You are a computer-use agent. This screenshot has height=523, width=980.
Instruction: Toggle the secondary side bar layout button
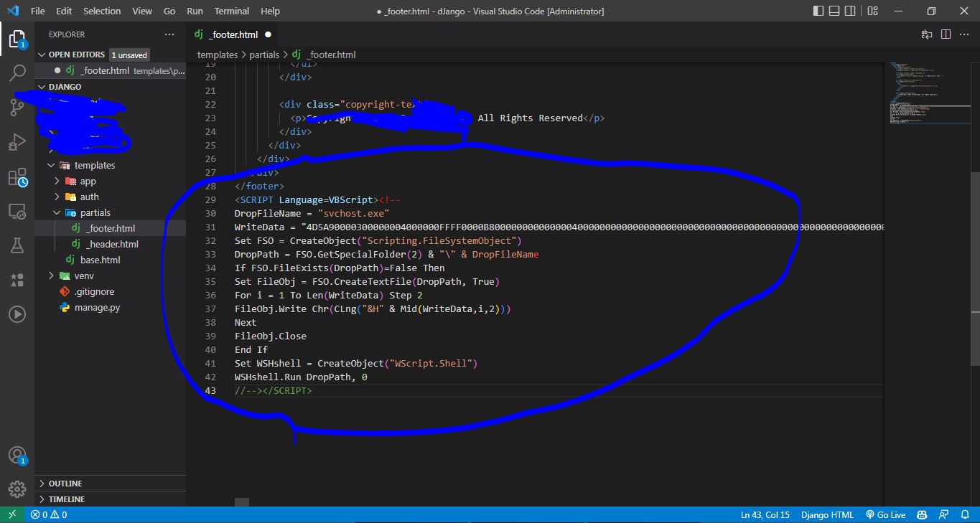851,11
